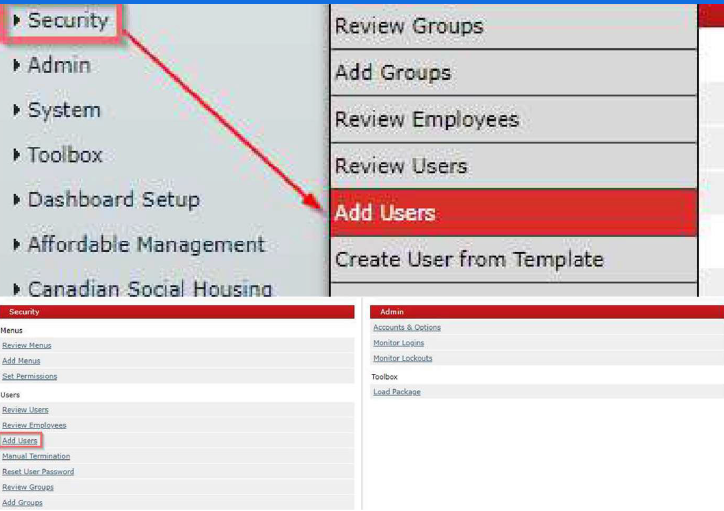Expand the Security item in the side menu
The height and width of the screenshot is (511, 724).
pyautogui.click(x=66, y=21)
